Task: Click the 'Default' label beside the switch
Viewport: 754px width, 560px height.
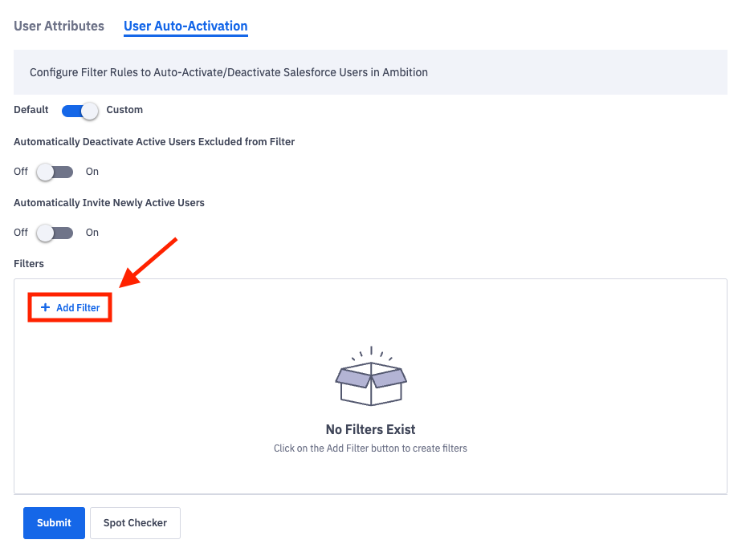Action: 31,110
